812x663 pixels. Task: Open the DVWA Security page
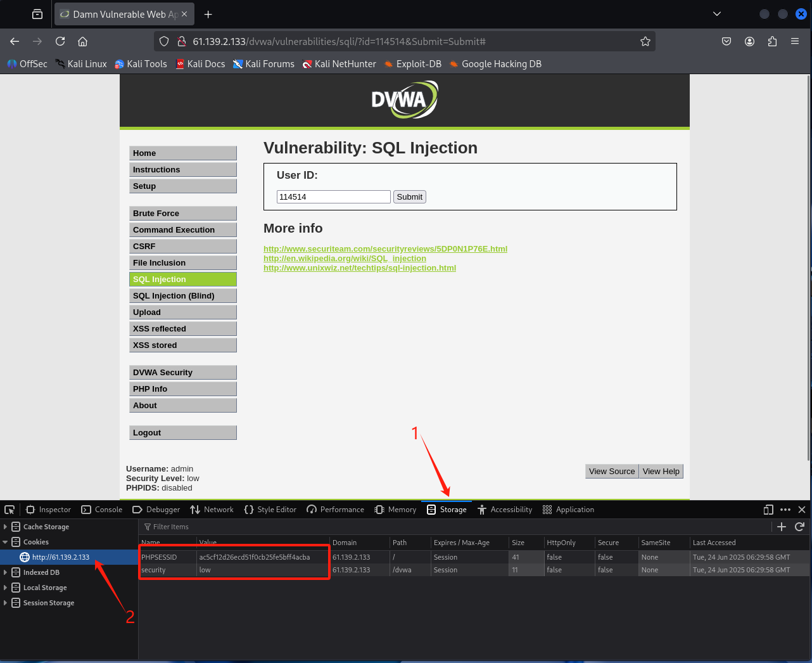point(183,372)
